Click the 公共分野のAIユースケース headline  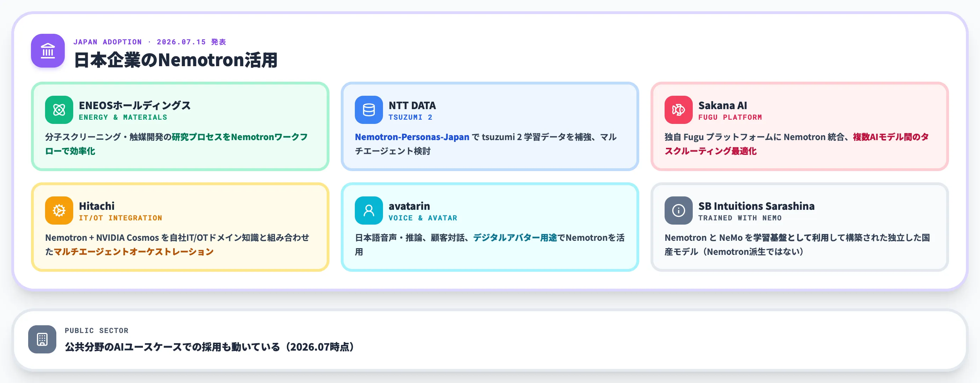click(209, 347)
